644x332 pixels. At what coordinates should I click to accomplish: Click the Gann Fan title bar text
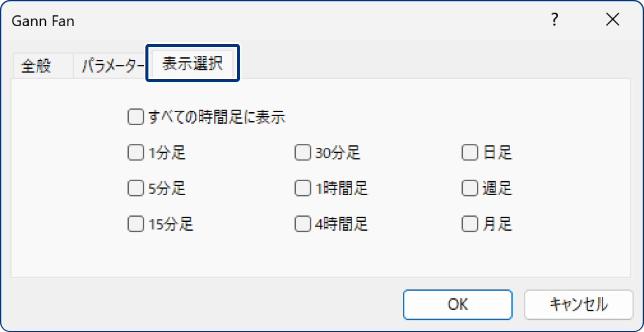[x=43, y=21]
